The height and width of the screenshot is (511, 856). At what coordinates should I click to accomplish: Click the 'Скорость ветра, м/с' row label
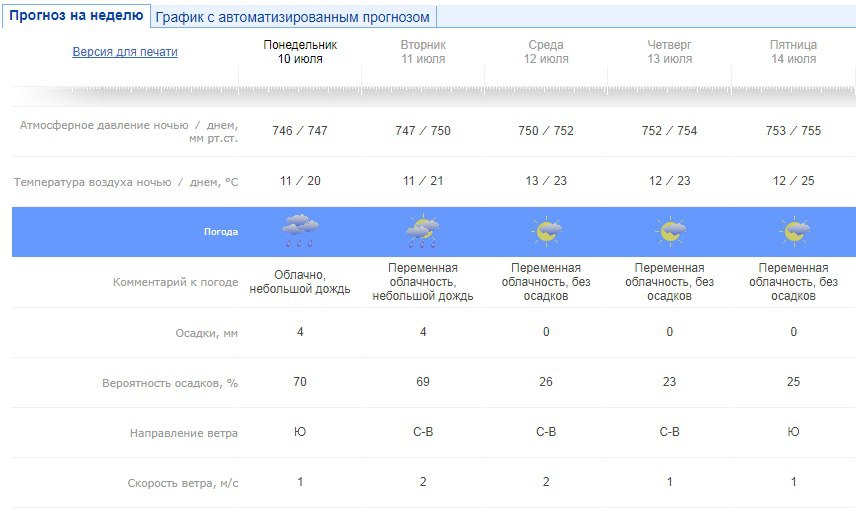coord(183,483)
